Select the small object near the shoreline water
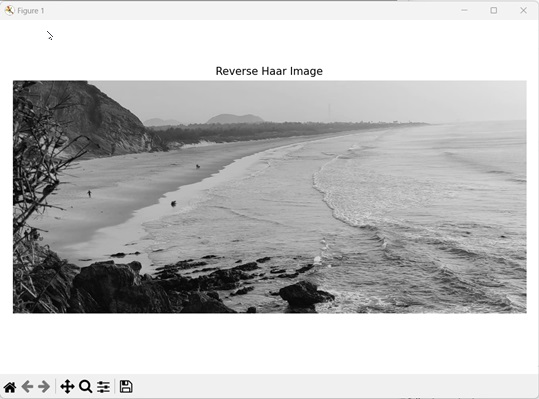This screenshot has width=539, height=399. pyautogui.click(x=174, y=203)
